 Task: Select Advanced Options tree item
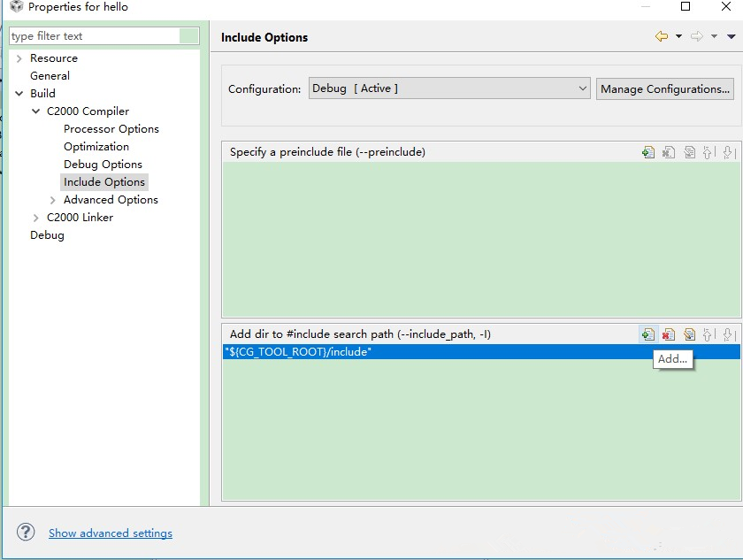111,200
